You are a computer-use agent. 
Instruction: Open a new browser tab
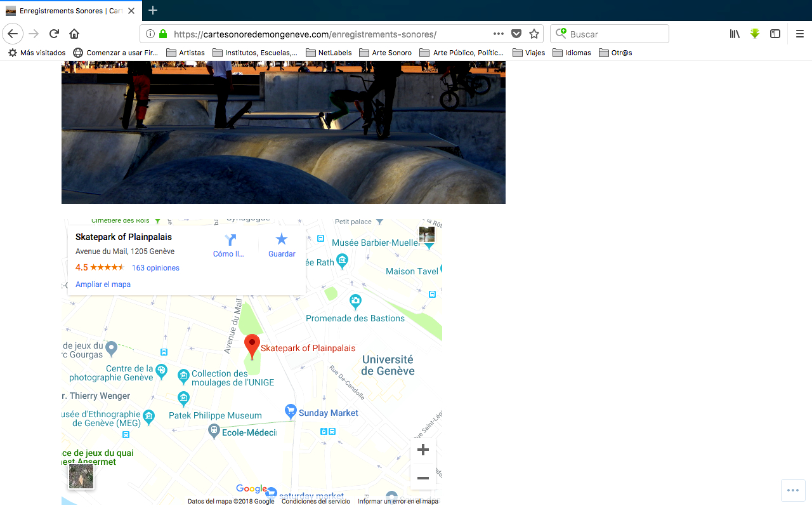point(152,10)
